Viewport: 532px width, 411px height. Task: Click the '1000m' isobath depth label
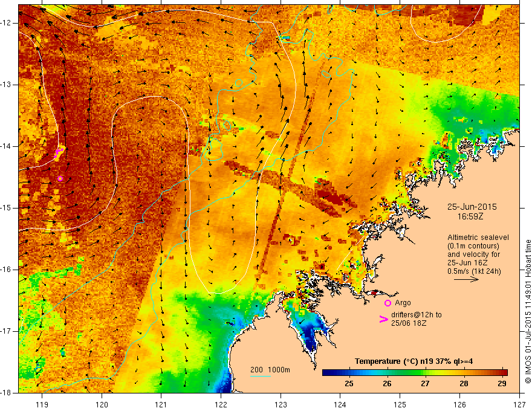tap(279, 370)
